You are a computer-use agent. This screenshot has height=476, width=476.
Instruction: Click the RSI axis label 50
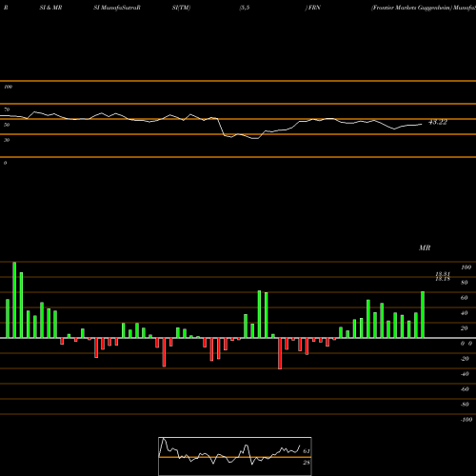coord(7,125)
